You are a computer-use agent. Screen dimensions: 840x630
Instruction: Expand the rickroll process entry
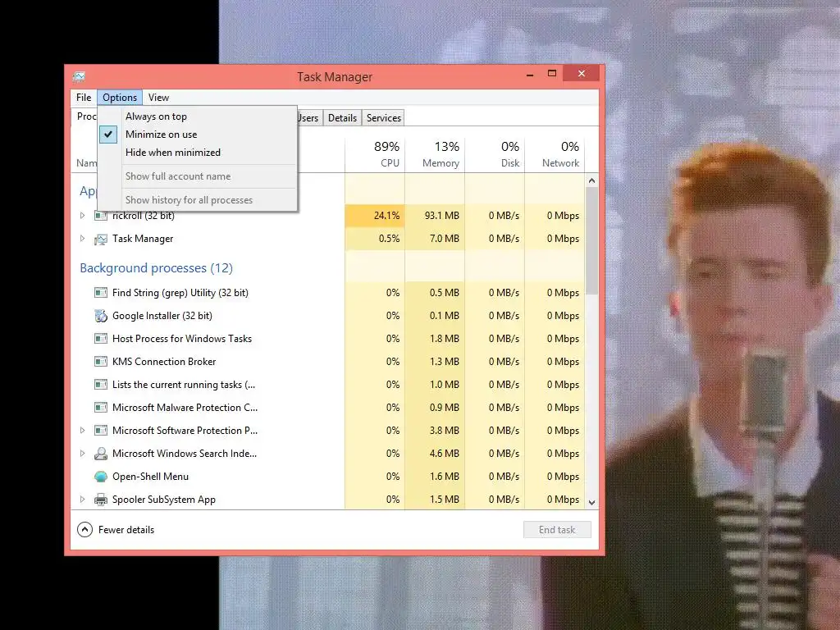pyautogui.click(x=83, y=216)
